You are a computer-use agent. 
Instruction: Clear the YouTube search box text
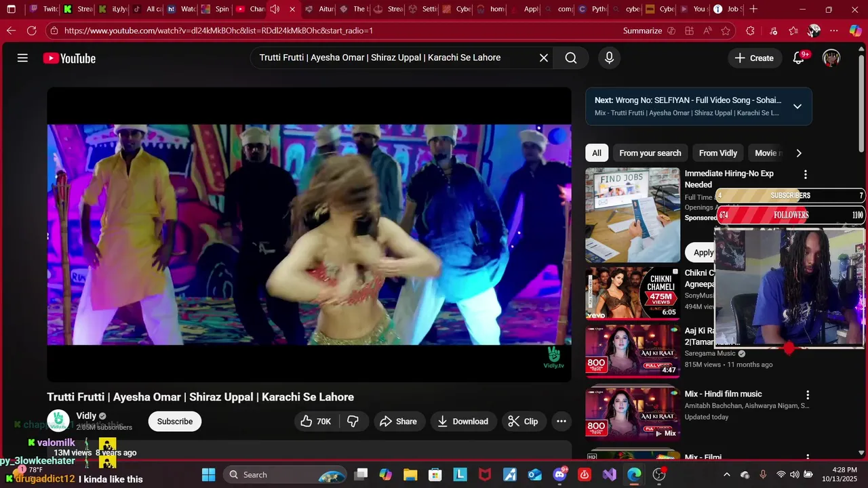click(543, 58)
